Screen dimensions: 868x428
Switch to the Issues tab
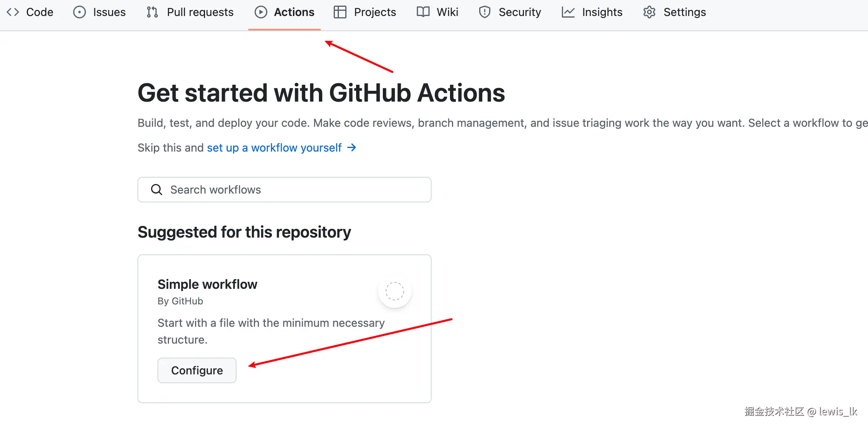(109, 12)
